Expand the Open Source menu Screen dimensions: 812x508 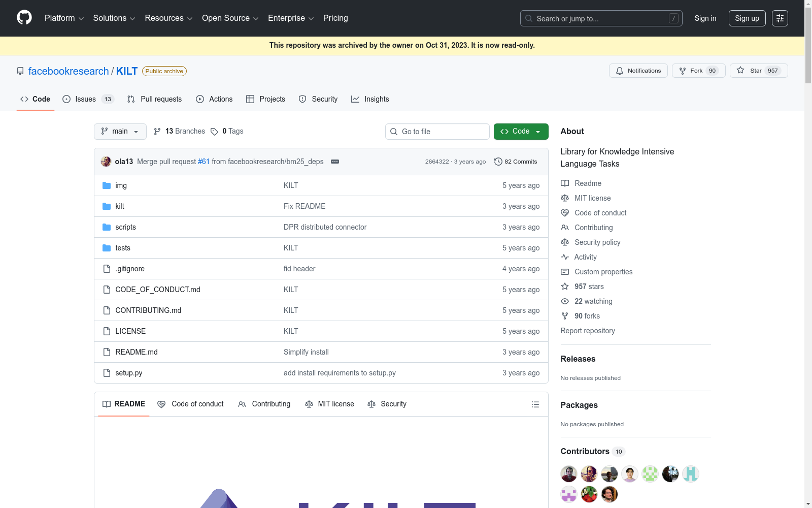(230, 18)
